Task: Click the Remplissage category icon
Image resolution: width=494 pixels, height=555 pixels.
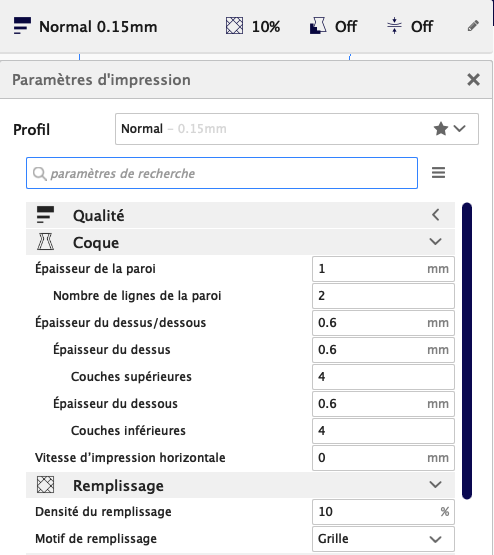Action: (45, 485)
